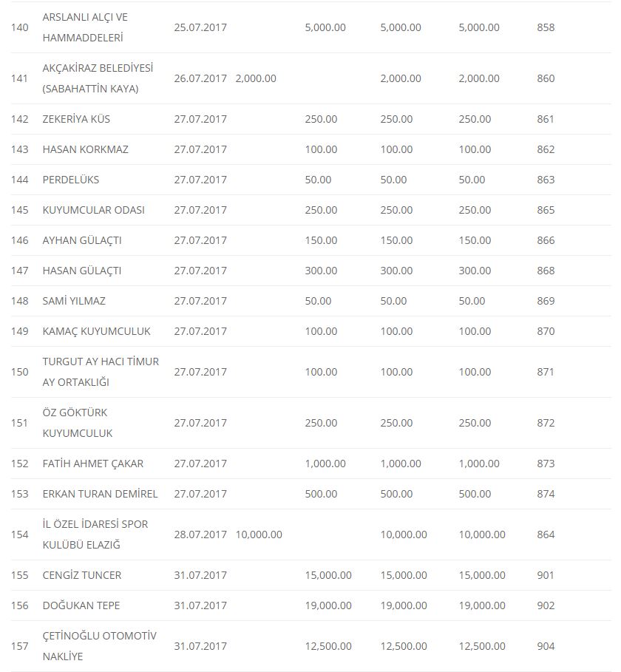Select TURGUT AY HACI TİMUR AY ORTAKLIĞI
Screen dimensions: 621x672
(101, 372)
